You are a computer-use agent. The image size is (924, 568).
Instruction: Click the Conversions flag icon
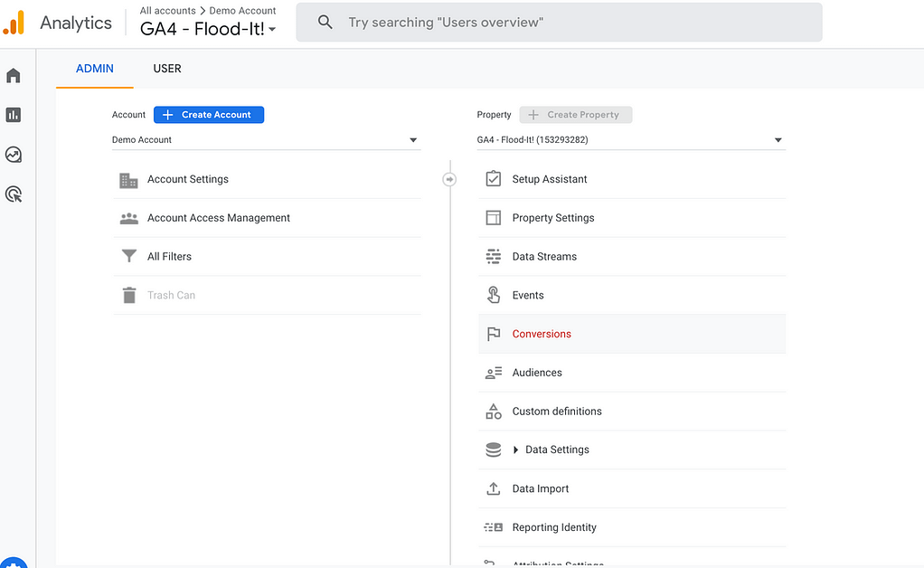[x=494, y=334]
